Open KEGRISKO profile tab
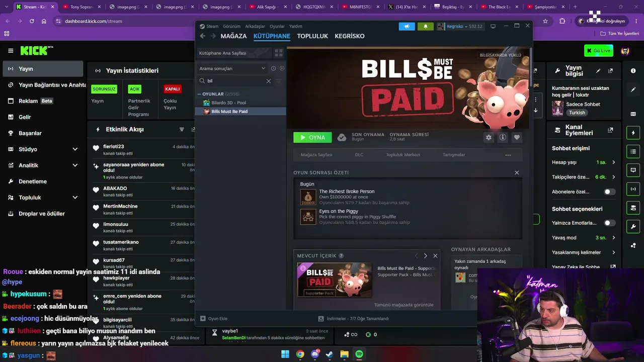 click(x=350, y=36)
